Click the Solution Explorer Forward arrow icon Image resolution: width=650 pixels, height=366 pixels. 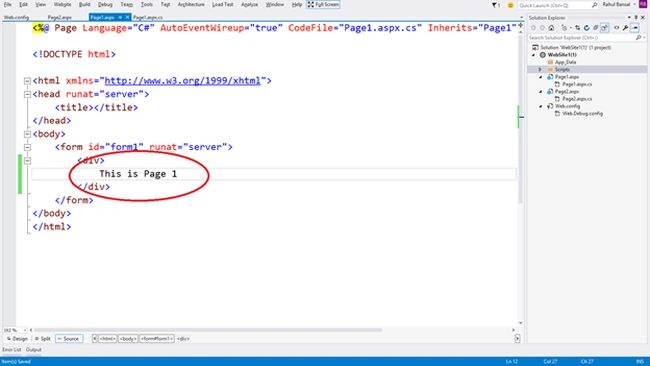click(x=542, y=28)
